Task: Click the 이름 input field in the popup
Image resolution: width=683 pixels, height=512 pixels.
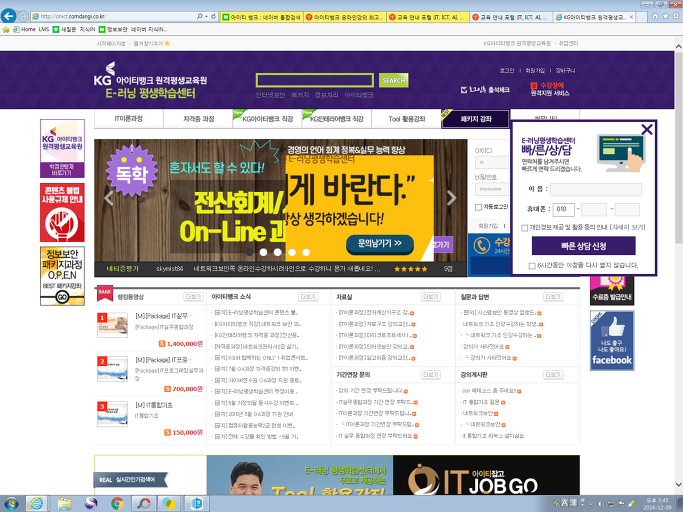Action: [x=596, y=190]
